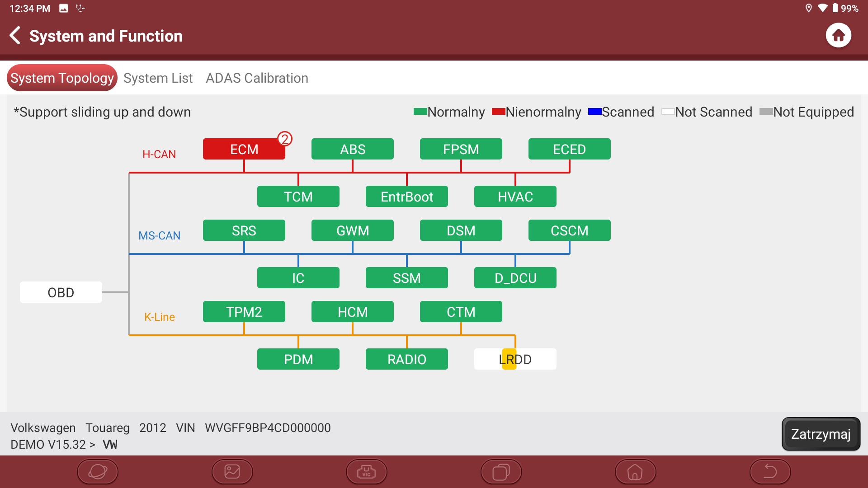Open the LRDD unscanned module

[515, 359]
